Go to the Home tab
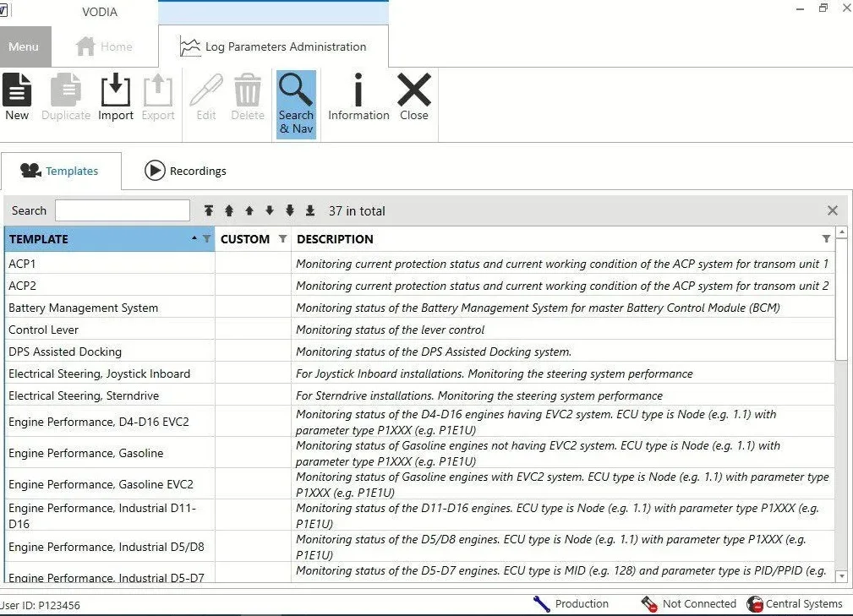This screenshot has height=616, width=853. pyautogui.click(x=104, y=47)
